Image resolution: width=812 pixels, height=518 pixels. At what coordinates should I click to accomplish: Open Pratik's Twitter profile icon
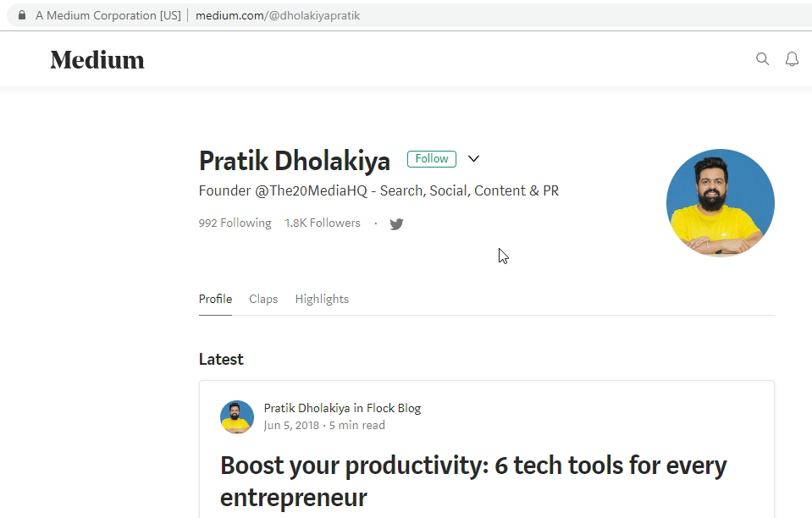pyautogui.click(x=396, y=224)
